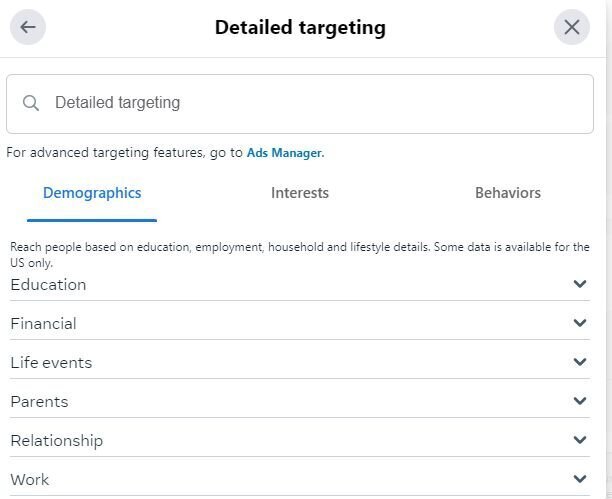Open the Life events category label
Screen dimensions: 612x499
click(51, 363)
